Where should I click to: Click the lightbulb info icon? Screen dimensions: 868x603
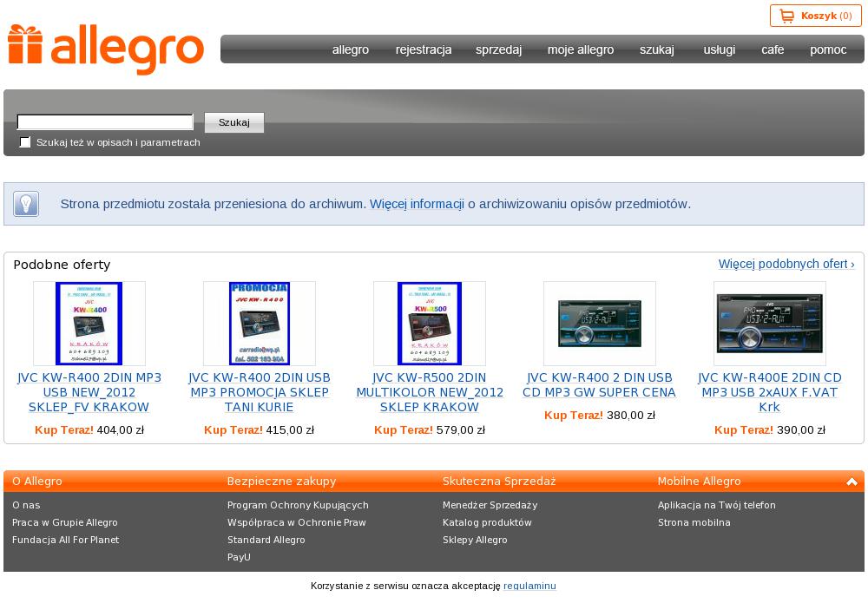coord(26,204)
